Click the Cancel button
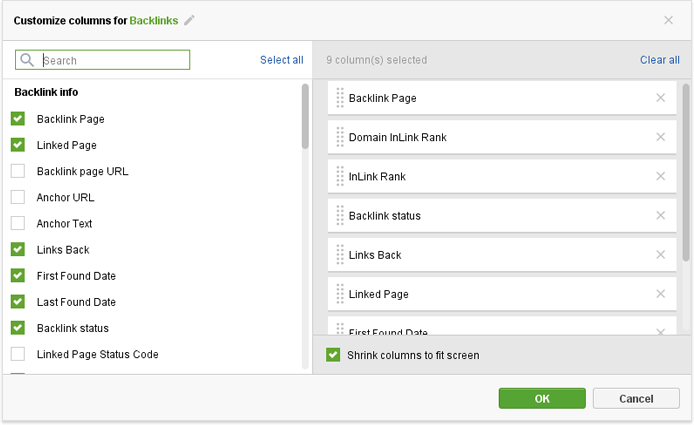694x425 pixels. 636,398
